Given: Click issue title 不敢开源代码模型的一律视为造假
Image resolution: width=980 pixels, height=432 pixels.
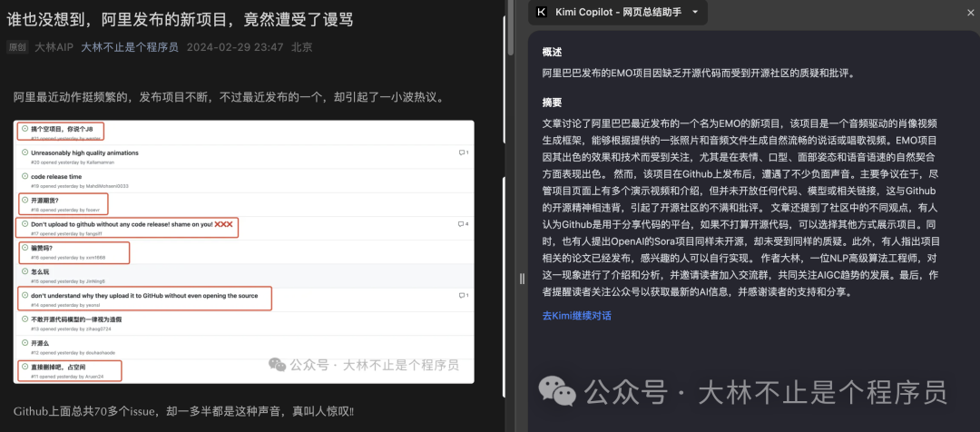Looking at the screenshot, I should pos(76,319).
